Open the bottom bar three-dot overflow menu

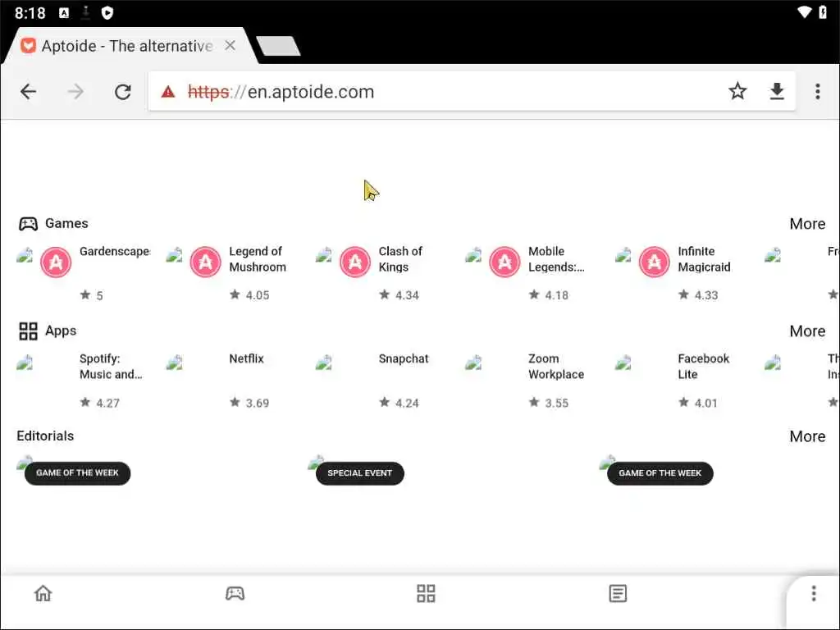tap(813, 593)
